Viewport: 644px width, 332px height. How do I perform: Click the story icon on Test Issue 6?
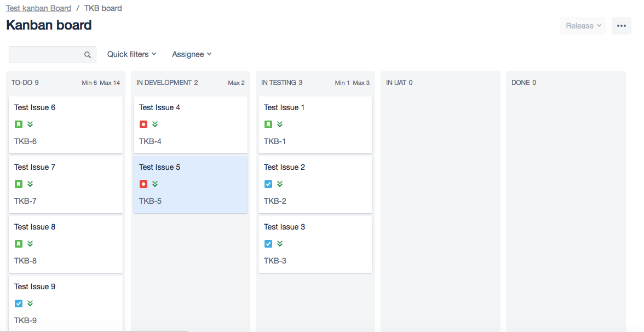(19, 124)
